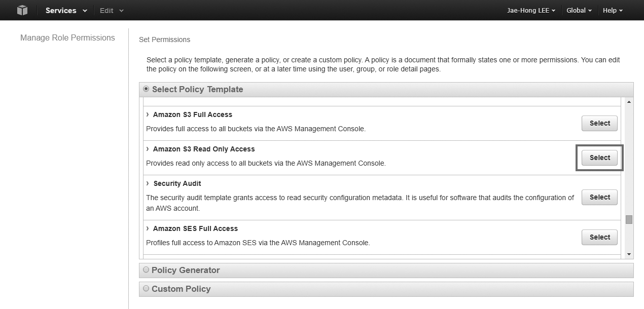Screen dimensions: 644x309
Task: Open the Edit menu in top bar
Action: 112,10
